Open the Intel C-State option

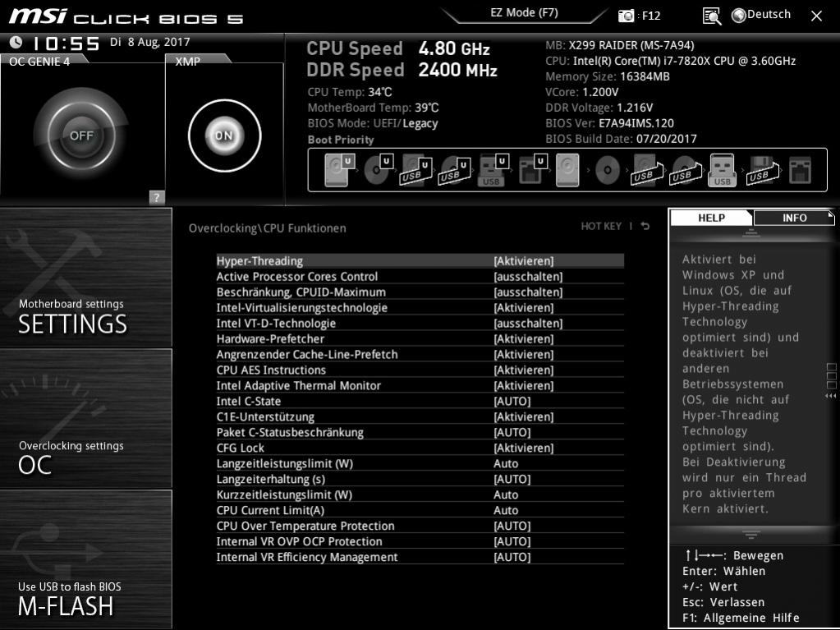click(x=420, y=401)
